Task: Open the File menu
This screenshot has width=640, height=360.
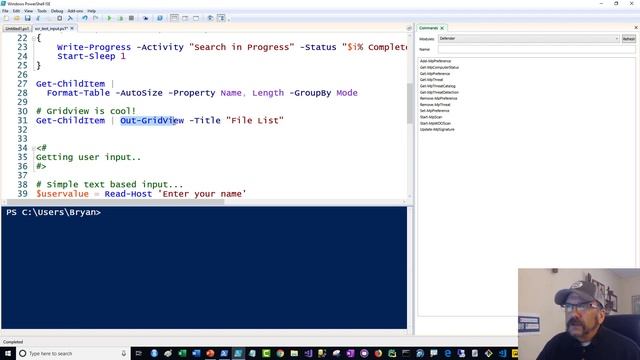Action: click(x=5, y=11)
